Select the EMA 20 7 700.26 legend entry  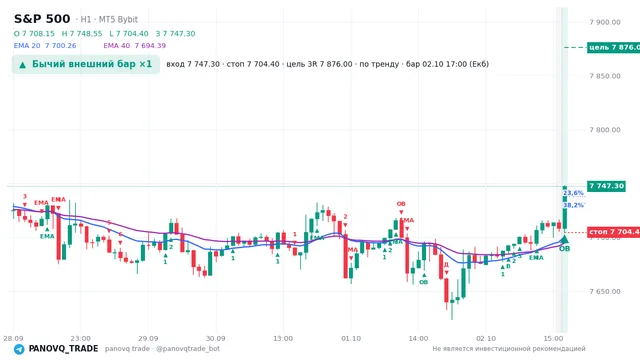click(45, 46)
